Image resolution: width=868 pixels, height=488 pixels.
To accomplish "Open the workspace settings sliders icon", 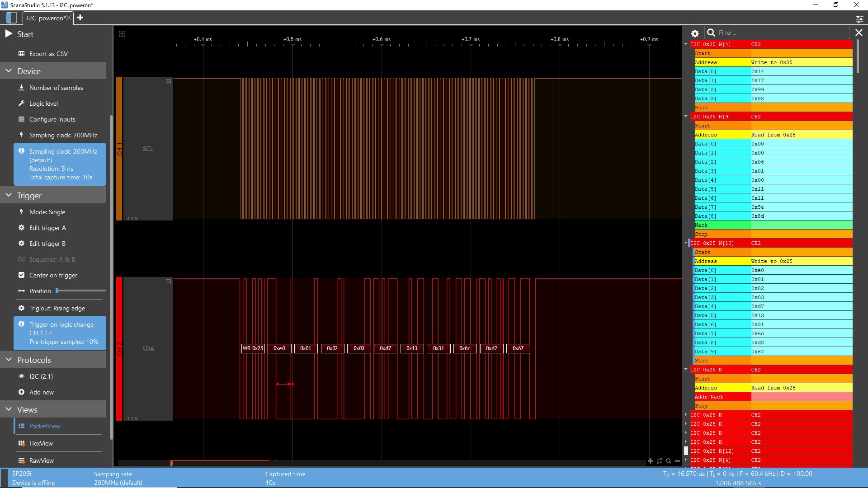I will tap(859, 19).
